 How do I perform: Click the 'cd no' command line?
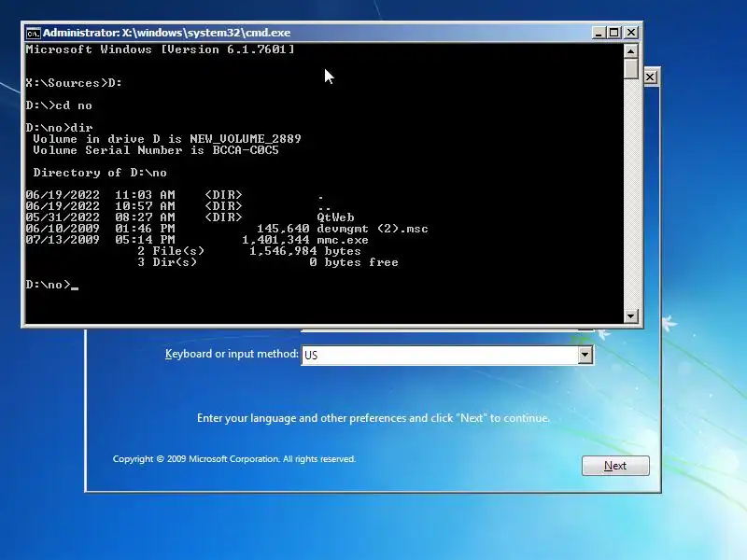(59, 105)
